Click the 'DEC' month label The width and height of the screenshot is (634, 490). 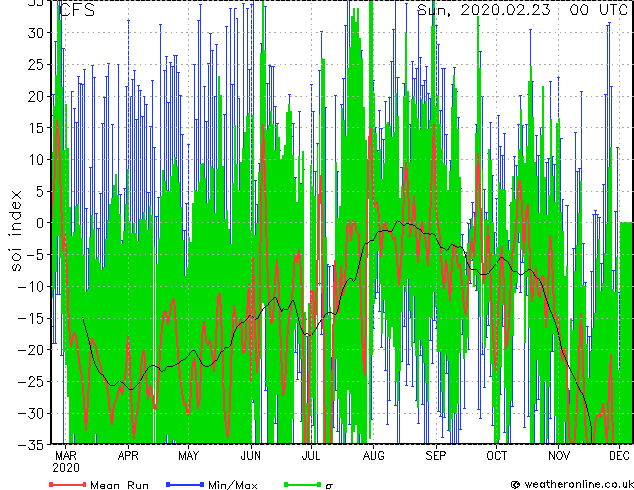(x=619, y=456)
